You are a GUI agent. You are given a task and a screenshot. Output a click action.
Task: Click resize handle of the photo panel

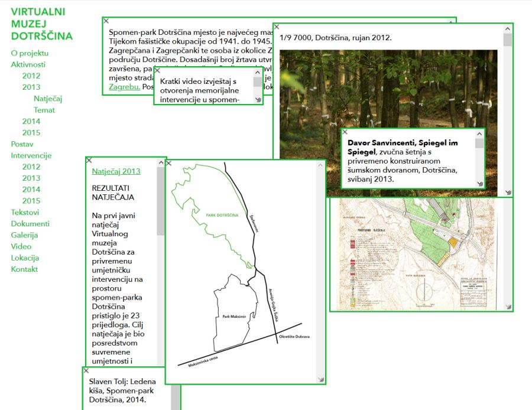[x=508, y=192]
